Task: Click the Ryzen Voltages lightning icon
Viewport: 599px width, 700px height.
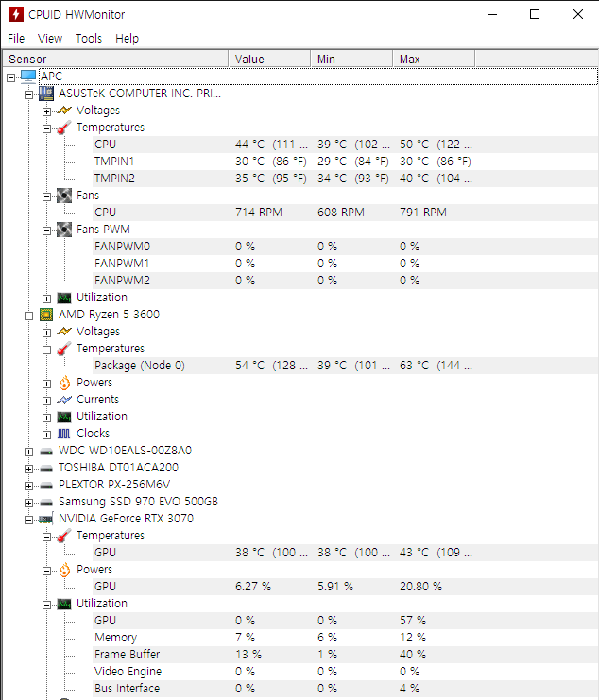Action: (64, 332)
